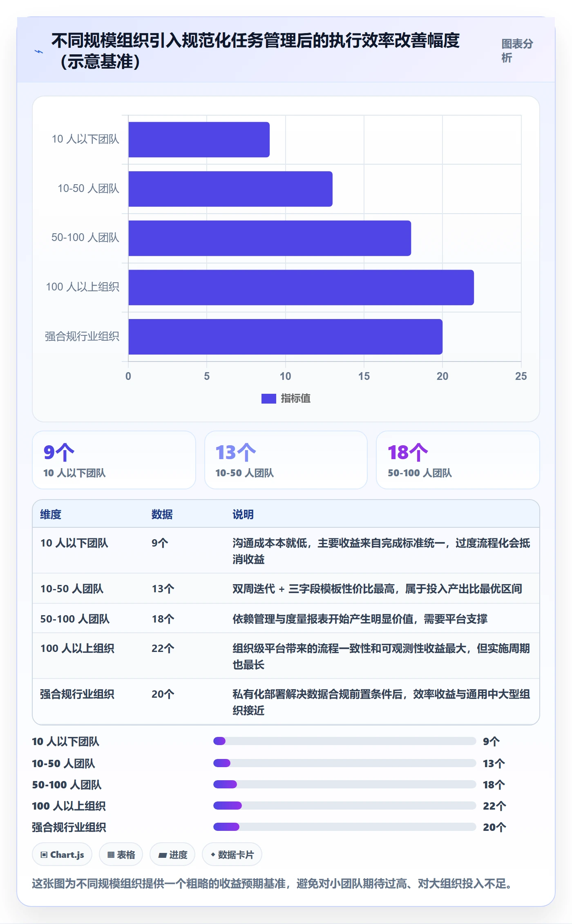Image resolution: width=572 pixels, height=924 pixels.
Task: Toggle the 指标值 legend color box
Action: 268,398
